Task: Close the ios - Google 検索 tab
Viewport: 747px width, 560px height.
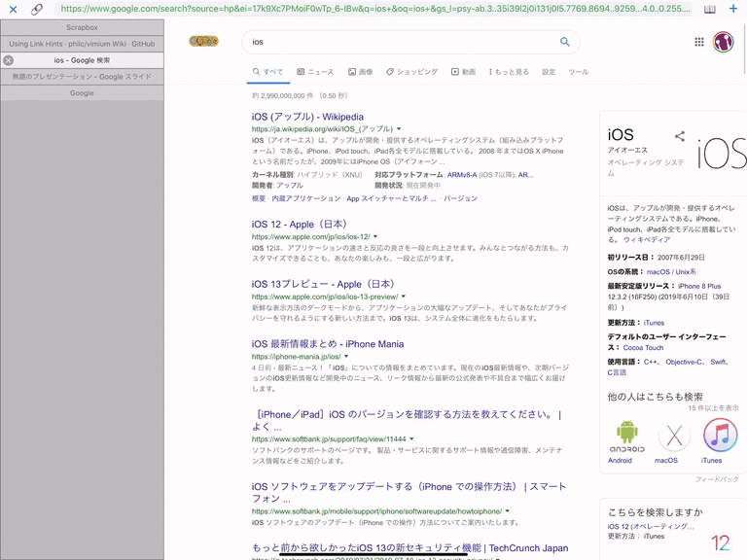Action: [x=8, y=60]
